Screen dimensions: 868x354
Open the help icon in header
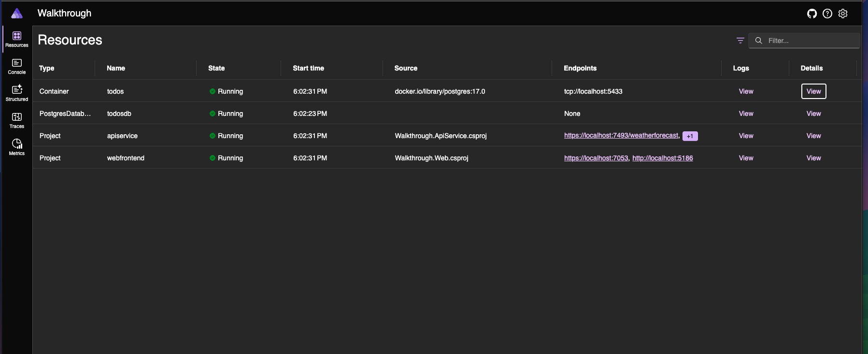click(827, 14)
